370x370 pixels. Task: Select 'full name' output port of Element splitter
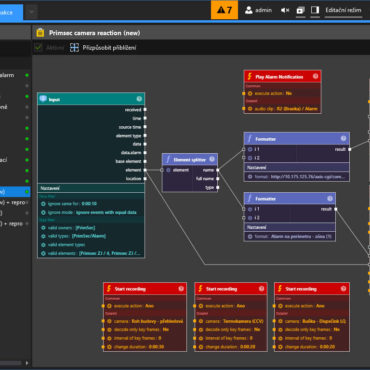point(218,179)
